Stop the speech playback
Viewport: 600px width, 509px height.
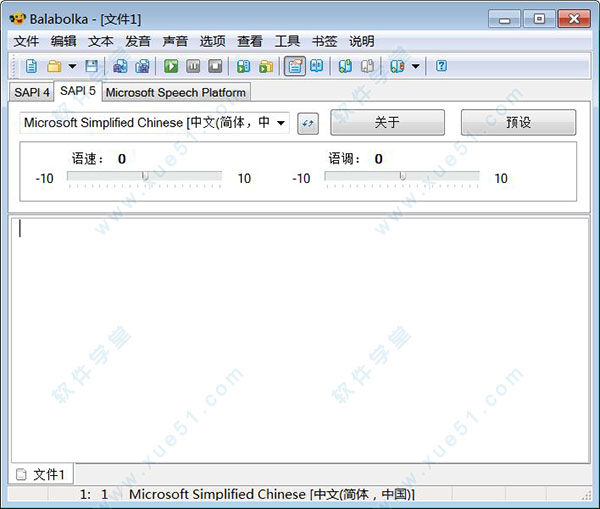215,66
